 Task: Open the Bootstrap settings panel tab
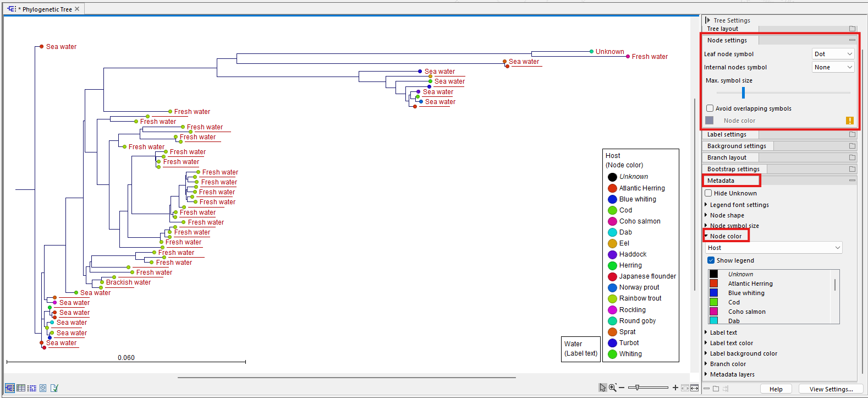point(733,169)
